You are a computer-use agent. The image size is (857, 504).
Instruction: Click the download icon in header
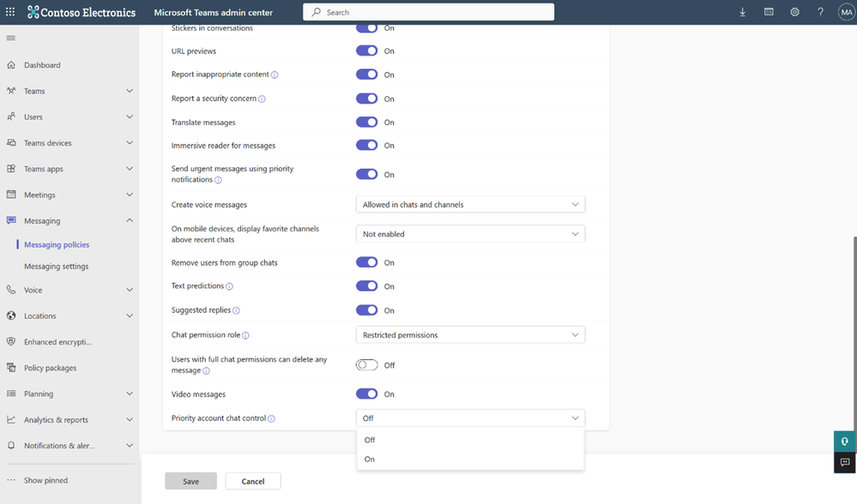742,12
